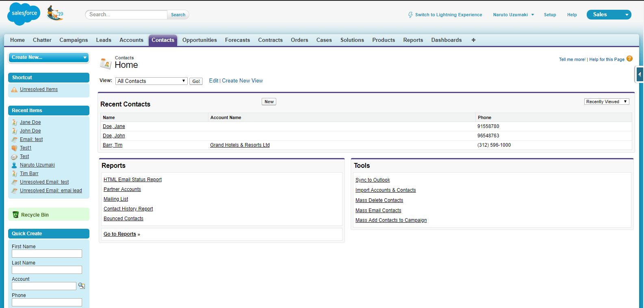This screenshot has width=644, height=308.
Task: Expand the Naruto Uzumaki user menu
Action: coord(514,15)
